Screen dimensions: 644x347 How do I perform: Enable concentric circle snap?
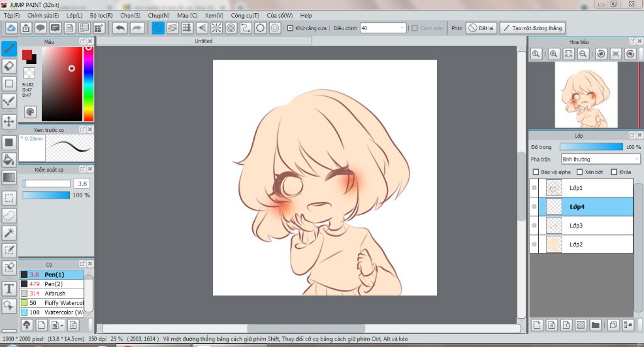231,28
